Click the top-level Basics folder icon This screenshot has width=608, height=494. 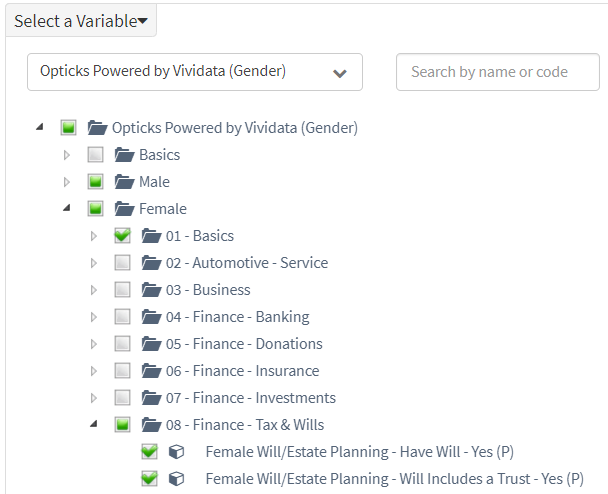124,155
